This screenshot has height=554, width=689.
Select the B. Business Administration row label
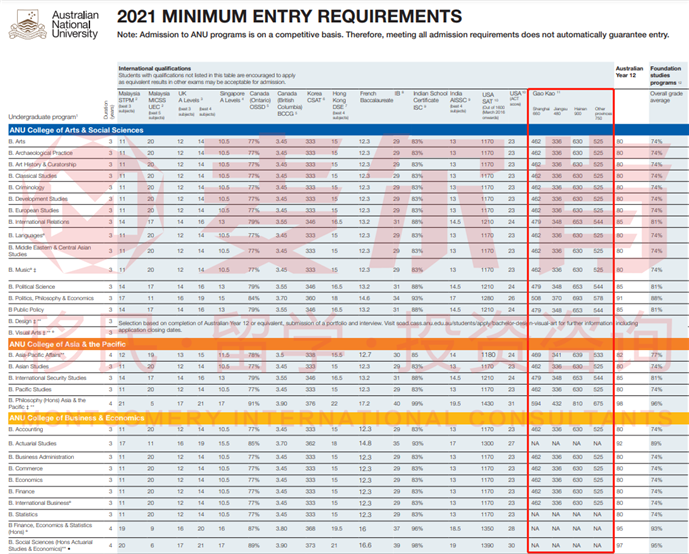click(41, 457)
